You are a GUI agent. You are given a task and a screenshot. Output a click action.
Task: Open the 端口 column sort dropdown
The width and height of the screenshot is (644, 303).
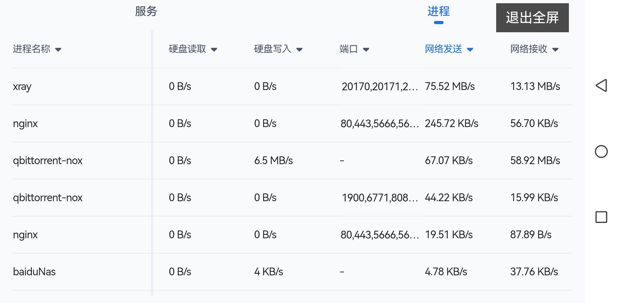coord(366,49)
